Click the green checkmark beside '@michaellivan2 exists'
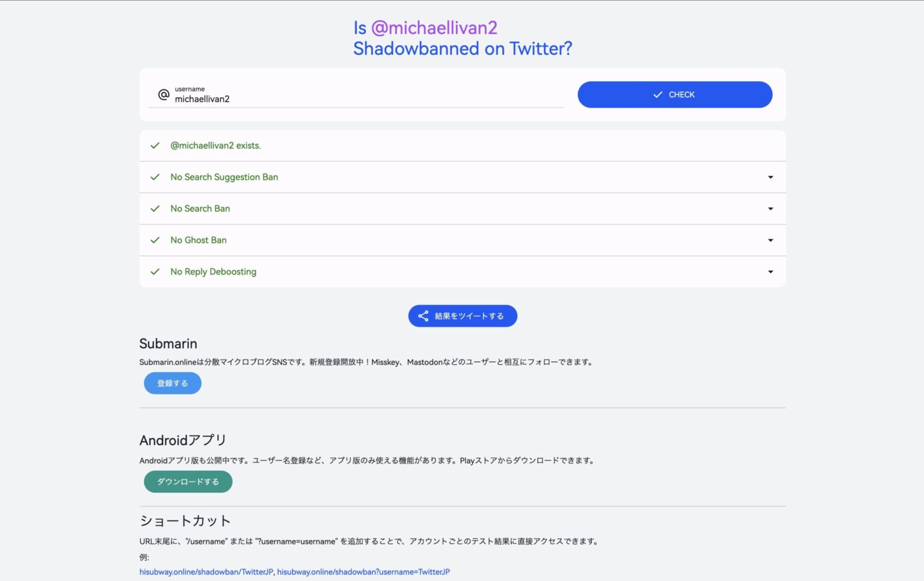Image resolution: width=924 pixels, height=581 pixels. coord(155,145)
